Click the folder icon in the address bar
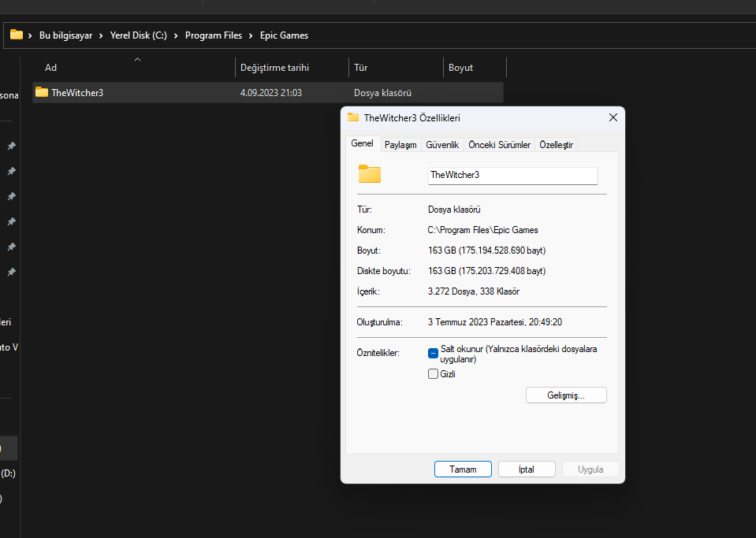756x538 pixels. 17,35
